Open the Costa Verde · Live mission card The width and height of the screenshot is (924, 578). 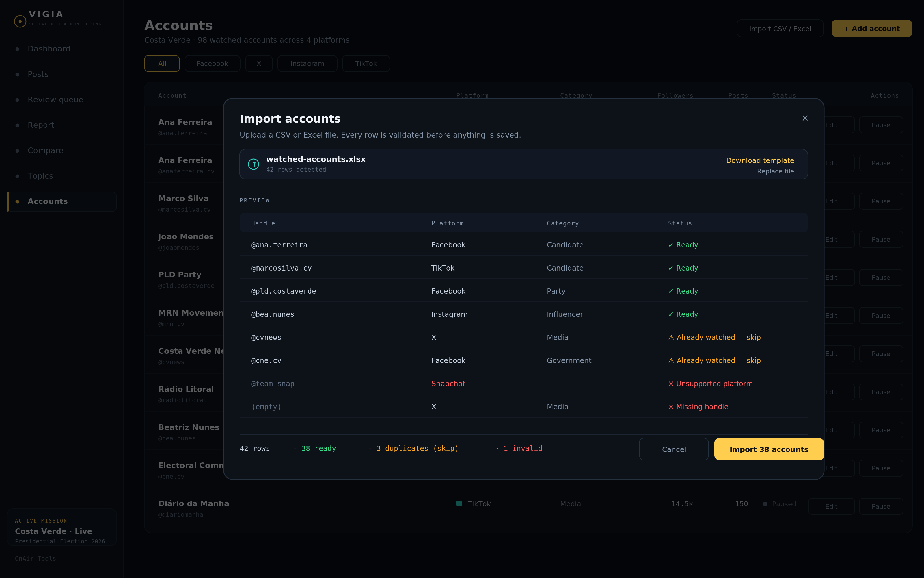click(x=62, y=527)
